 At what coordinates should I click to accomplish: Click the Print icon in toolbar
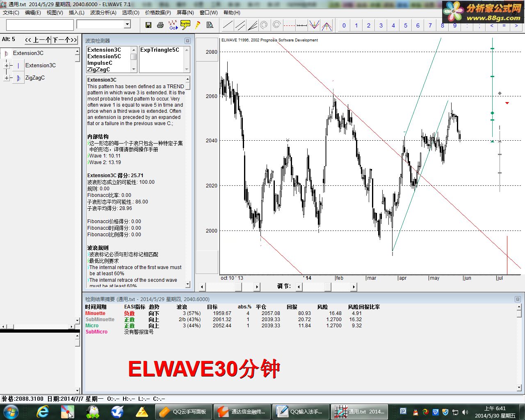[x=160, y=25]
